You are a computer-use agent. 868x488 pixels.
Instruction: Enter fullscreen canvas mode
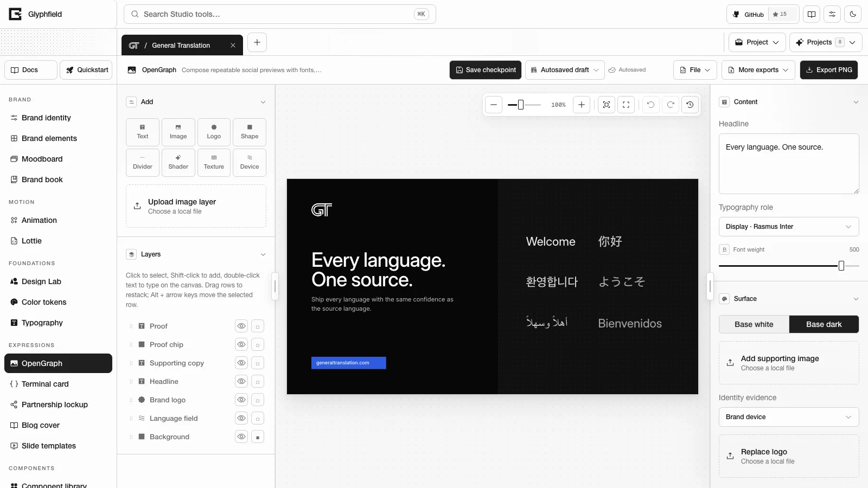click(x=626, y=105)
